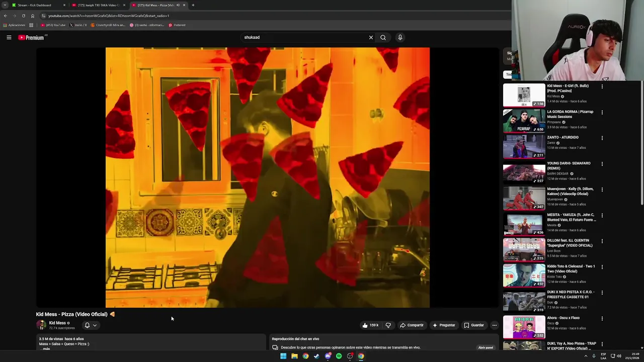Viewport: 644px width, 362px height.
Task: Click the video player pizza frame
Action: click(268, 177)
